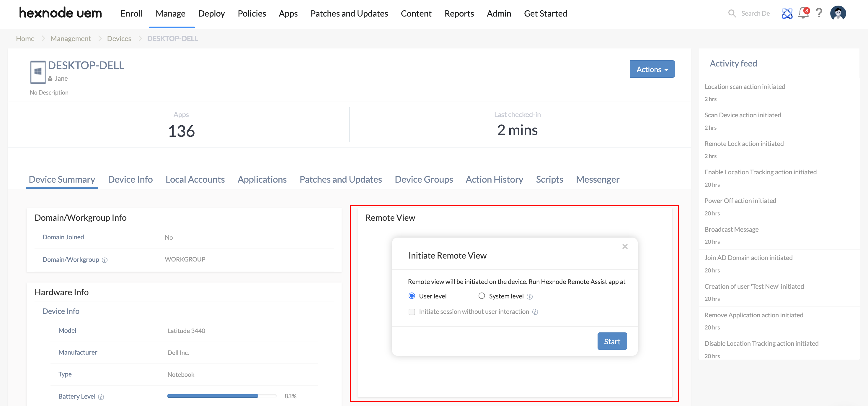Click the Search Devices input field
The height and width of the screenshot is (406, 868).
tap(755, 14)
